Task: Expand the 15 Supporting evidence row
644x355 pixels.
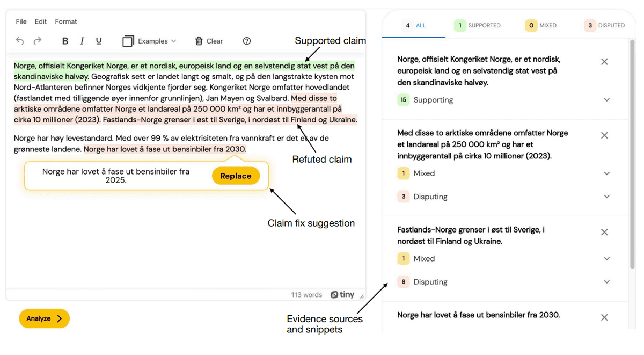Action: pyautogui.click(x=504, y=100)
